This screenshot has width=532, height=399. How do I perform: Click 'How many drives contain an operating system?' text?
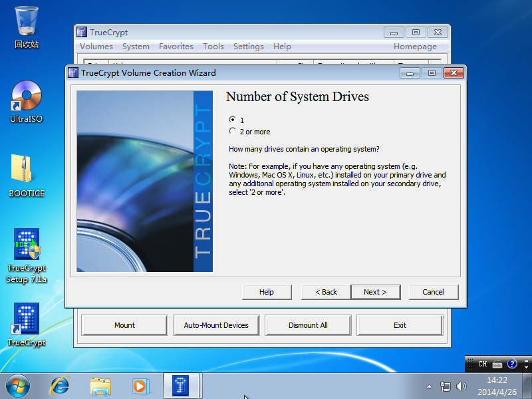(x=304, y=149)
